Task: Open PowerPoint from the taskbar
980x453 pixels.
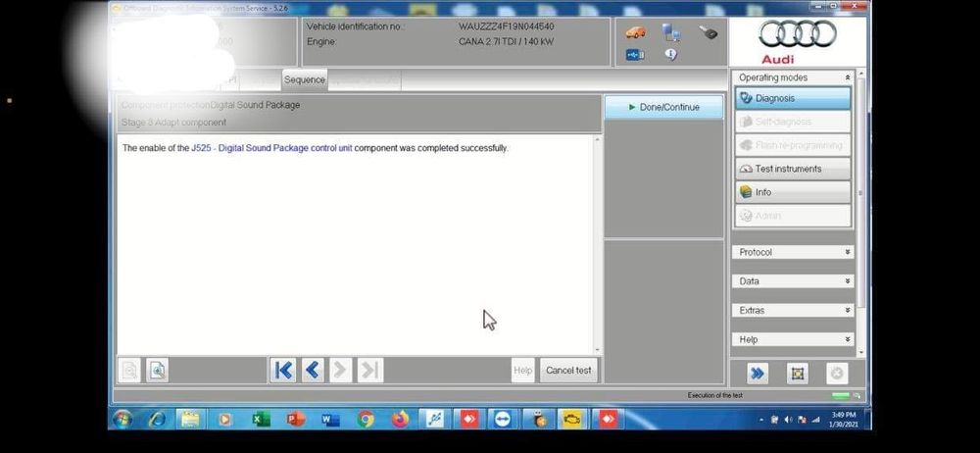Action: (x=296, y=419)
